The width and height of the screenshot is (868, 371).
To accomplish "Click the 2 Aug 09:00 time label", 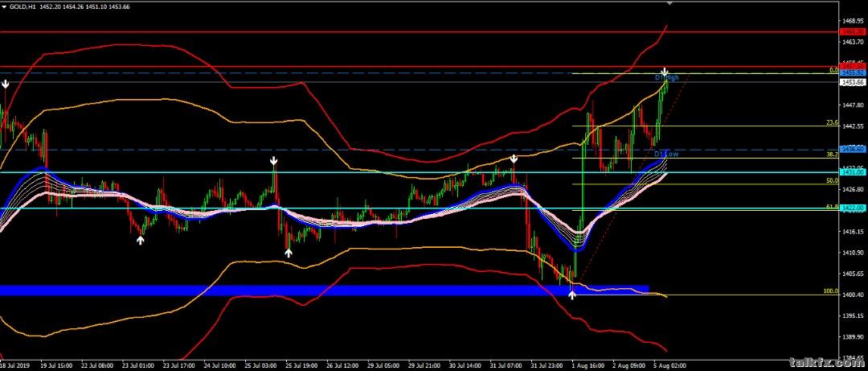I will click(628, 366).
